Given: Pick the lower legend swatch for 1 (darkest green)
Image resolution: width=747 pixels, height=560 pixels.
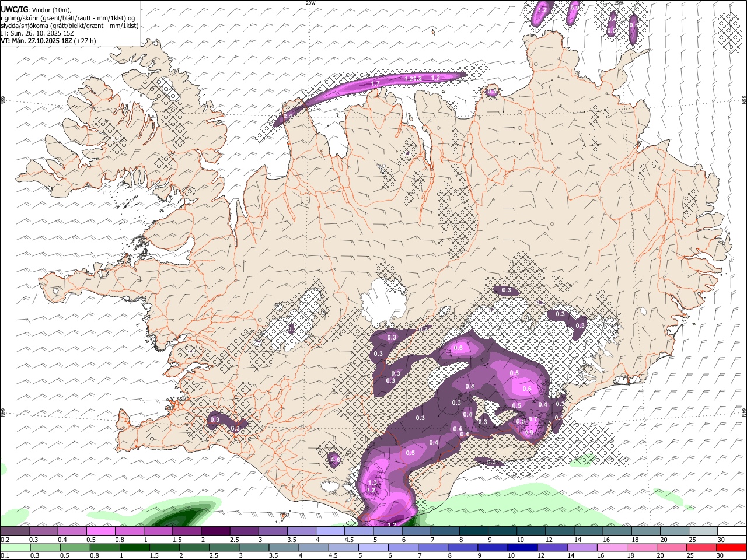Looking at the screenshot, I should [x=134, y=548].
